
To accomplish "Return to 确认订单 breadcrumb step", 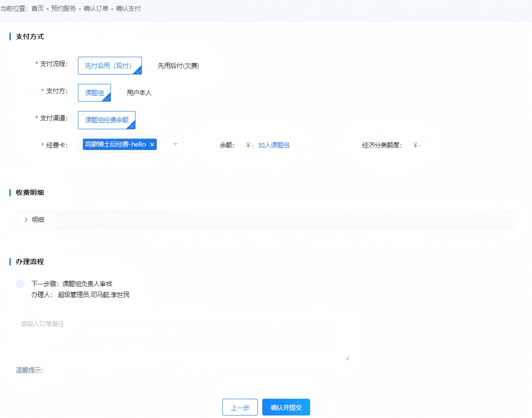I will 96,8.
